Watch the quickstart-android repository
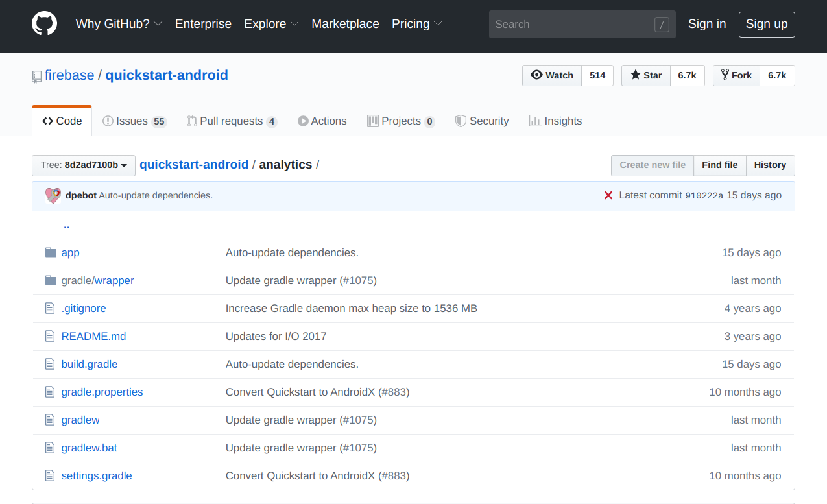 pos(552,75)
